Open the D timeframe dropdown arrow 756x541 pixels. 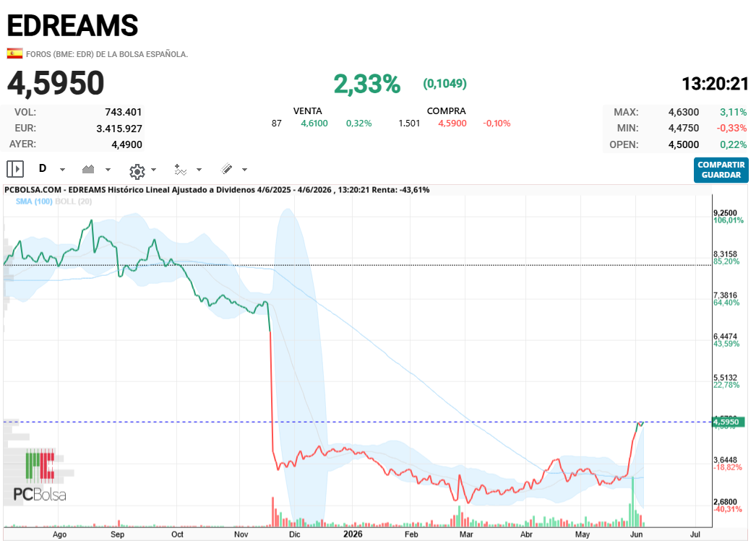(62, 170)
